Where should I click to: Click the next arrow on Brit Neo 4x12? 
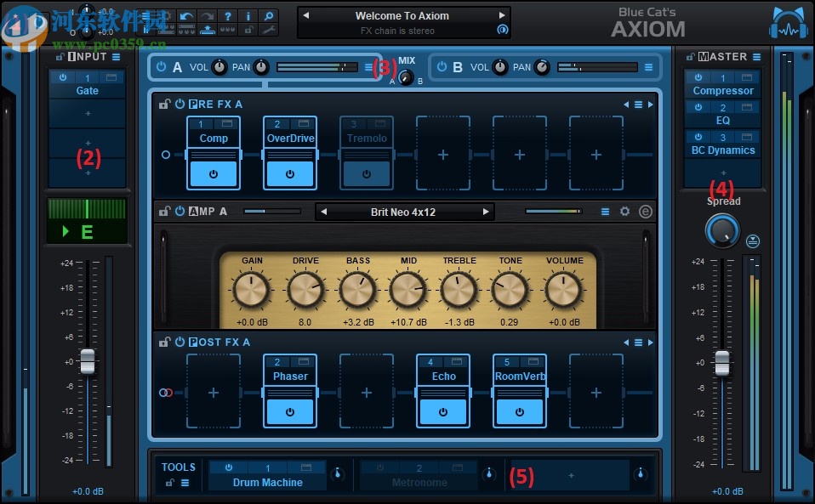click(x=487, y=212)
